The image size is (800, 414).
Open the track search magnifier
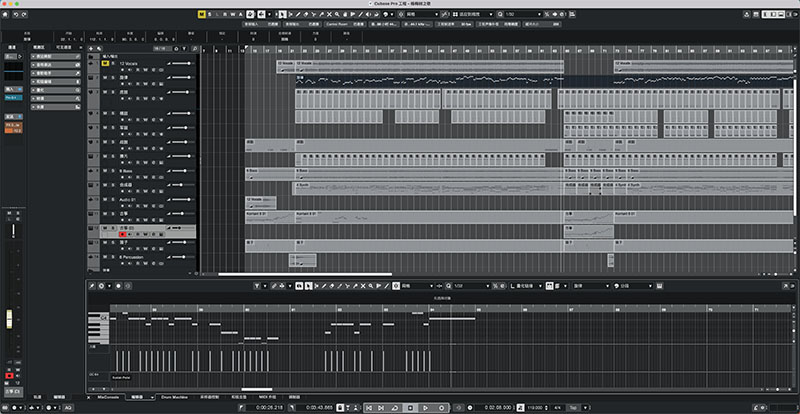[x=194, y=48]
